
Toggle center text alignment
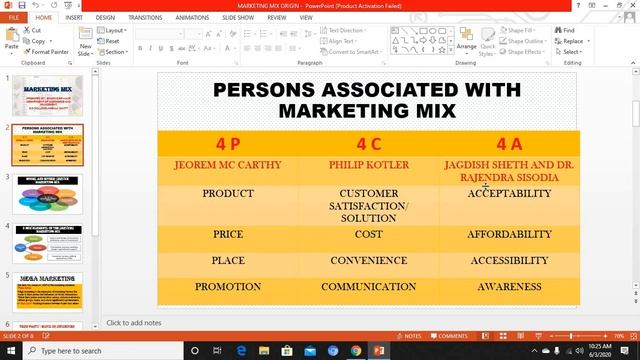pos(258,48)
